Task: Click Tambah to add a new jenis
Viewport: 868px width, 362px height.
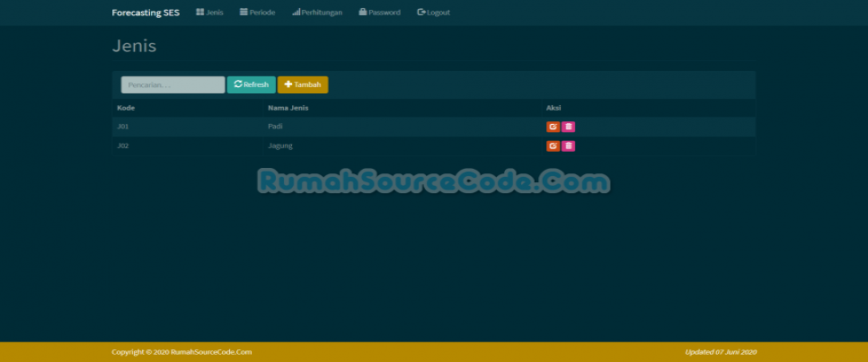Action: [303, 84]
